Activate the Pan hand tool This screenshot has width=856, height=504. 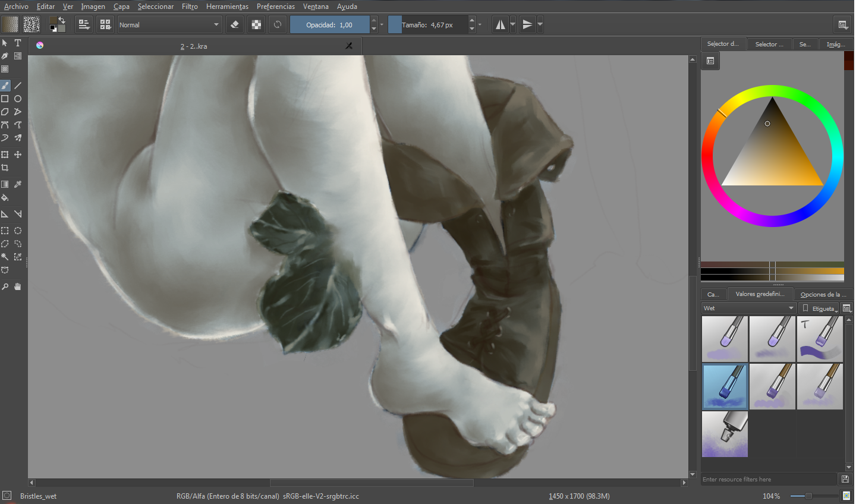(18, 286)
